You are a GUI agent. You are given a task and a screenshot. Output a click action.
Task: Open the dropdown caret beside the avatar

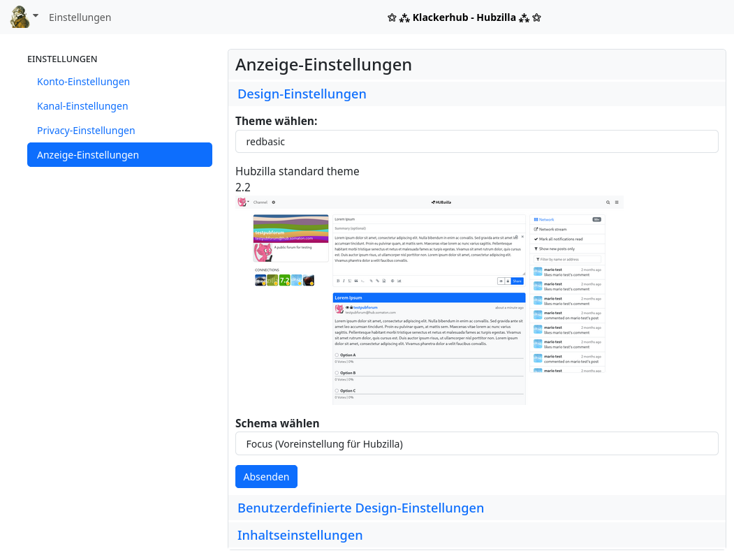tap(36, 16)
